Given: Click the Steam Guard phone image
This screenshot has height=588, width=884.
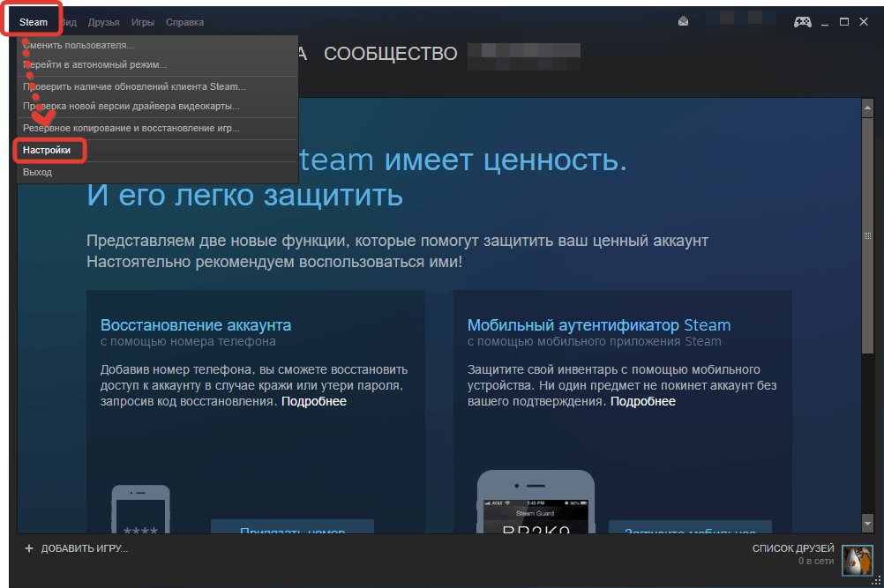Looking at the screenshot, I should tap(536, 502).
